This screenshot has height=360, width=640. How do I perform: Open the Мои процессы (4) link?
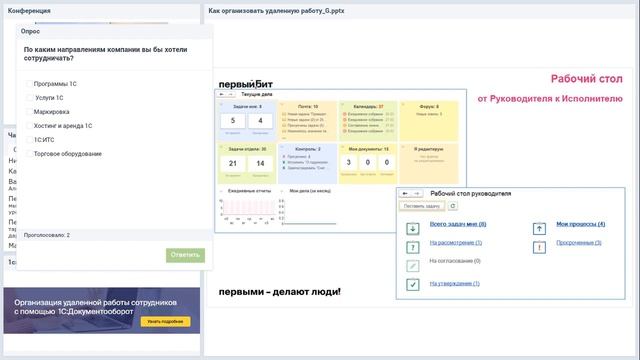click(580, 224)
